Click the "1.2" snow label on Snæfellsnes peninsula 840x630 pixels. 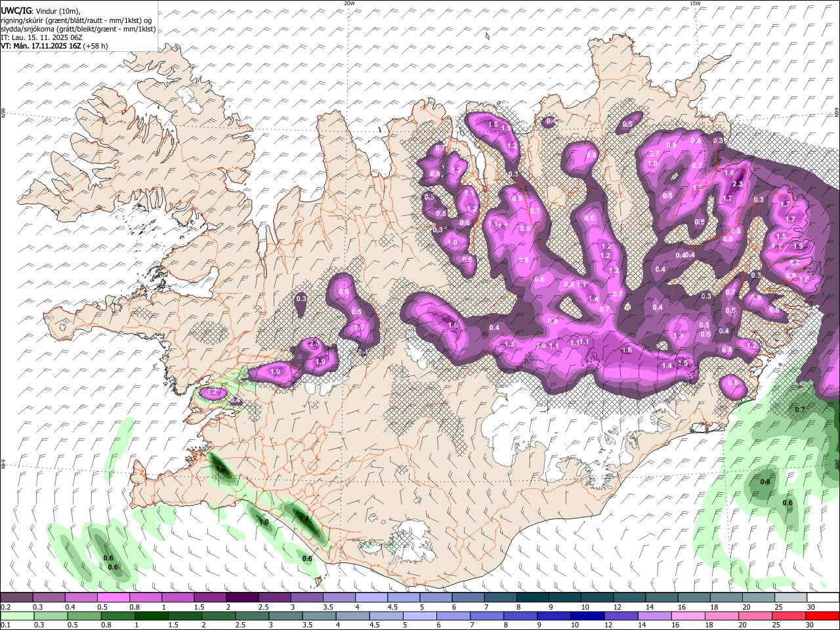(212, 392)
